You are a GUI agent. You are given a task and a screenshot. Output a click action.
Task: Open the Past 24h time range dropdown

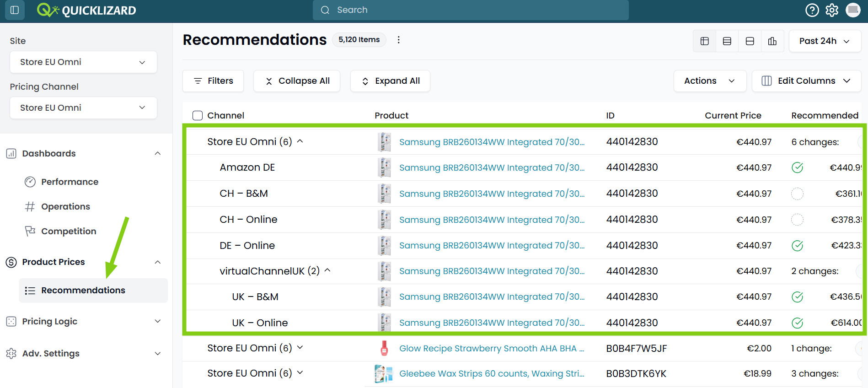coord(825,41)
